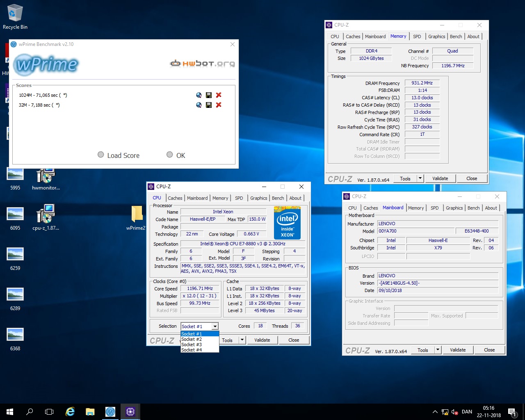Screen dimensions: 525x420
Task: Expand Tools dropdown arrow in CPU-Z Memory window
Action: point(420,178)
